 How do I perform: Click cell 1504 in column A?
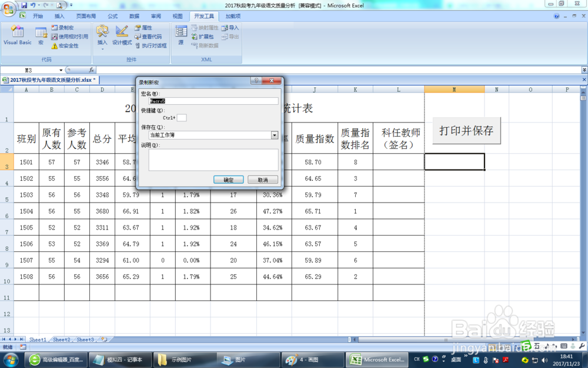(x=26, y=211)
